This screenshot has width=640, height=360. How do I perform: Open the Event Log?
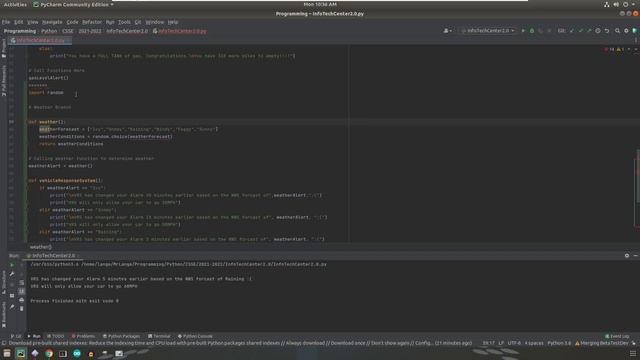click(617, 336)
